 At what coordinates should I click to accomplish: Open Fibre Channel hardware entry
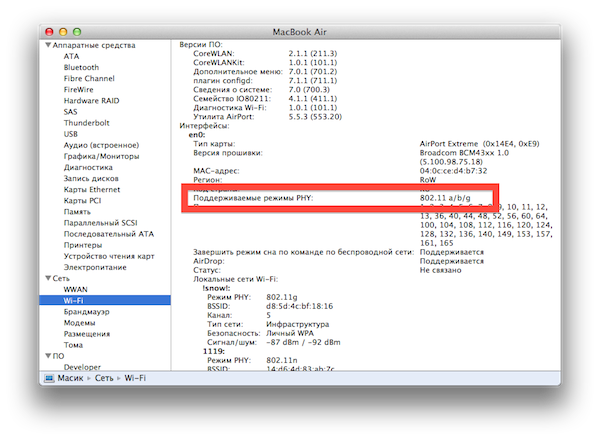pos(89,78)
